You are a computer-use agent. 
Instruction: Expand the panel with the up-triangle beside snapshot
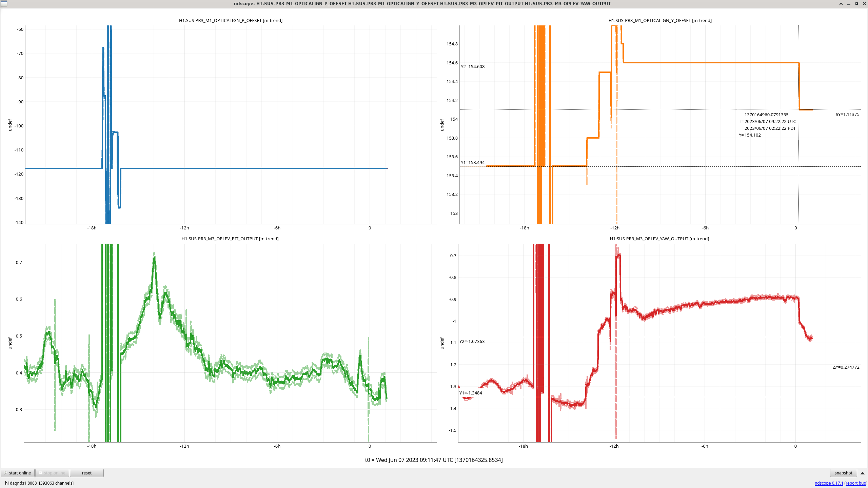coord(863,473)
